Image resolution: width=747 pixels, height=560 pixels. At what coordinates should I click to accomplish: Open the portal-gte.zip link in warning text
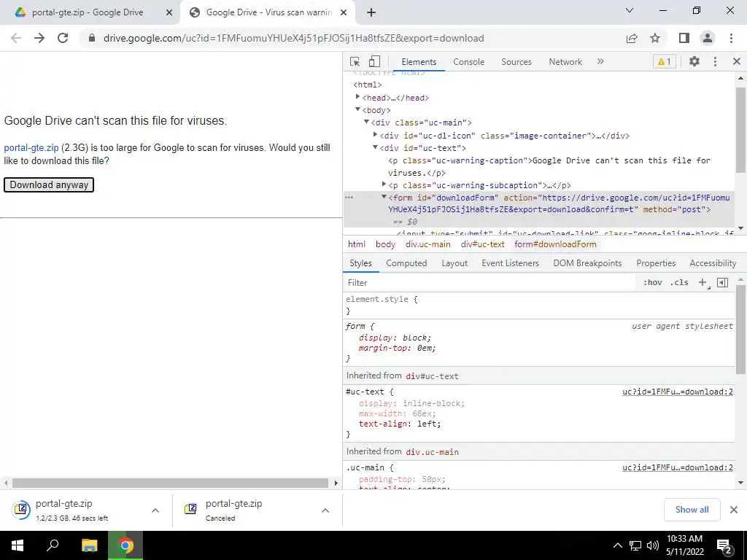(x=31, y=147)
